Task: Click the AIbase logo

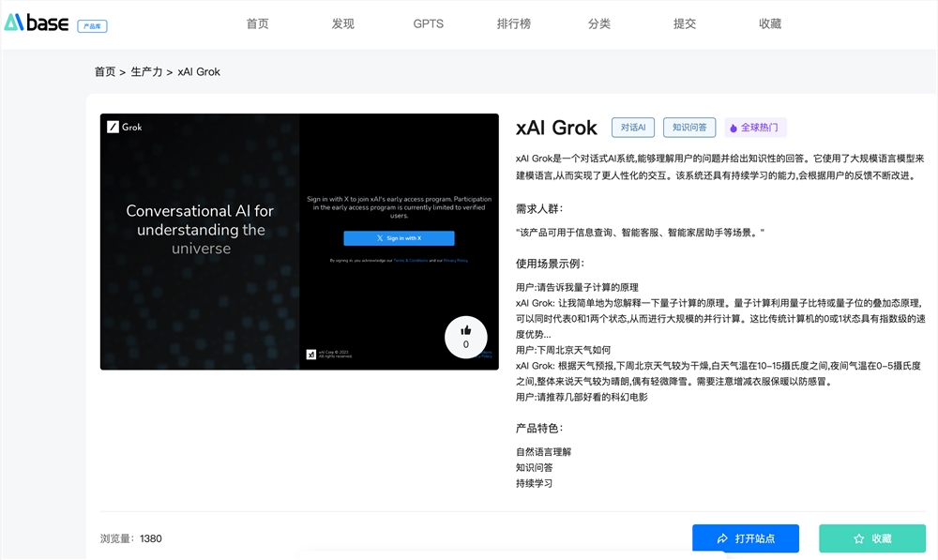Action: coord(37,23)
